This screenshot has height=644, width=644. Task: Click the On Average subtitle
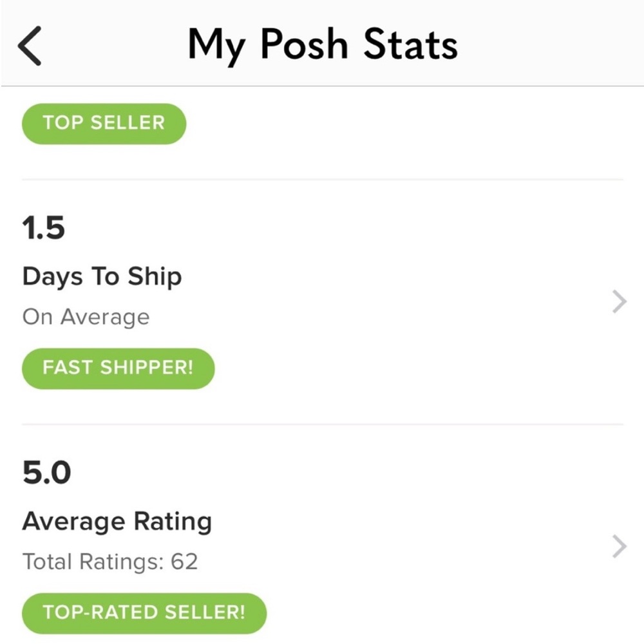pos(86,317)
